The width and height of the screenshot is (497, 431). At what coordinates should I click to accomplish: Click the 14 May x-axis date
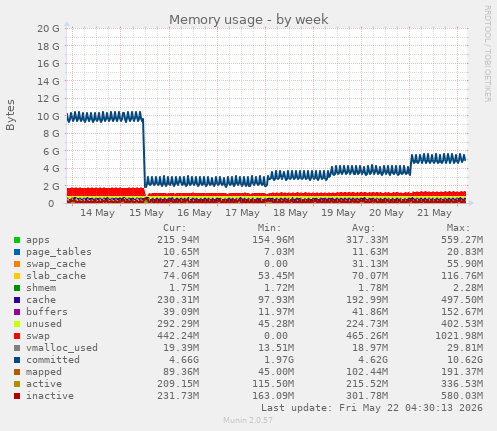[97, 213]
